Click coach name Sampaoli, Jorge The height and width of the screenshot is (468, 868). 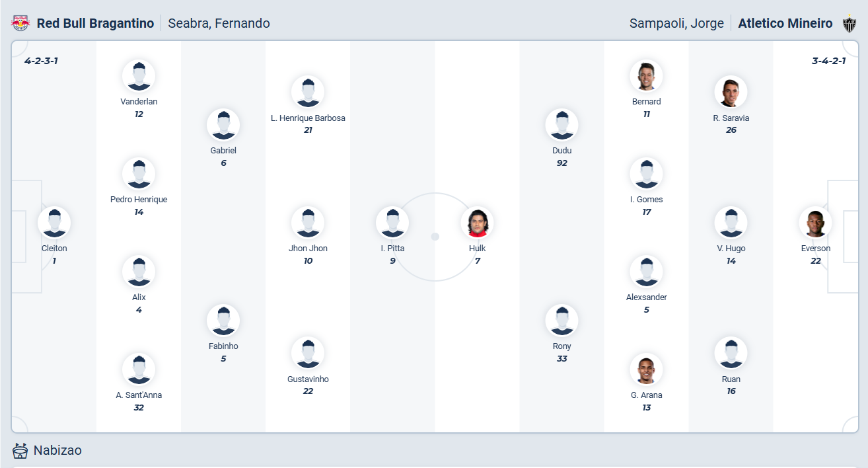point(676,23)
